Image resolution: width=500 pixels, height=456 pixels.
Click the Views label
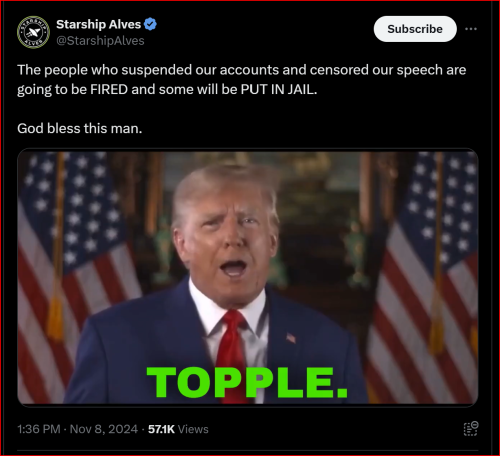click(193, 429)
